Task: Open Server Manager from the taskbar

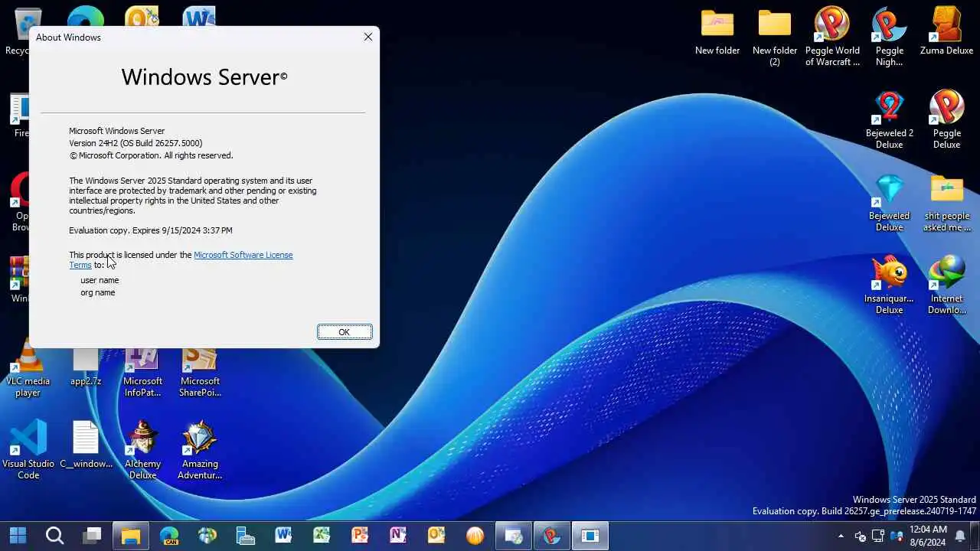Action: [x=246, y=536]
